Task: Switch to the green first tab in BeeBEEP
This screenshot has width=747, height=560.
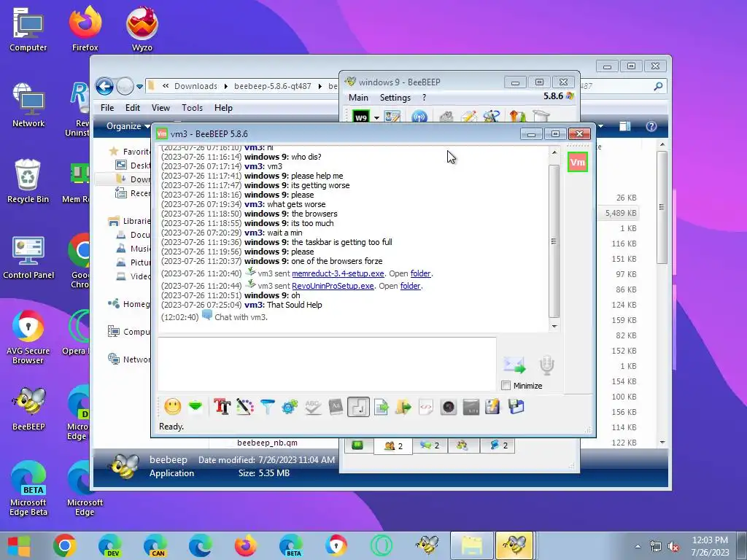Action: 357,446
